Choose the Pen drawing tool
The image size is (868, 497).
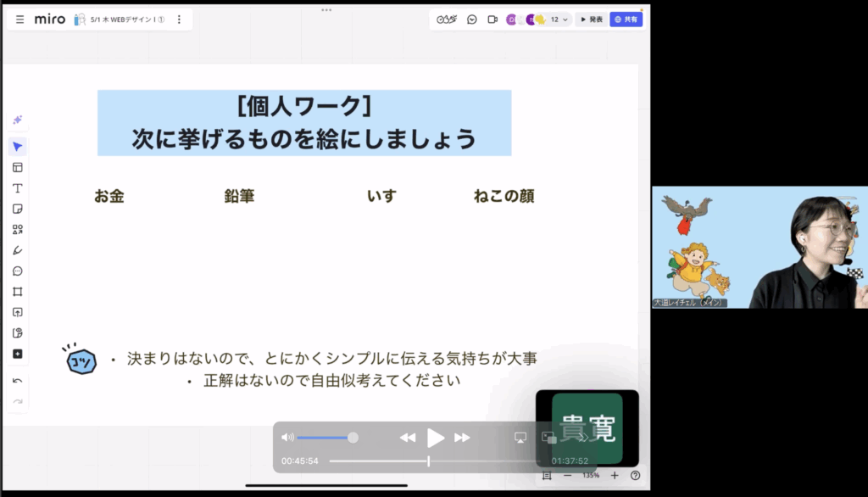coord(17,250)
